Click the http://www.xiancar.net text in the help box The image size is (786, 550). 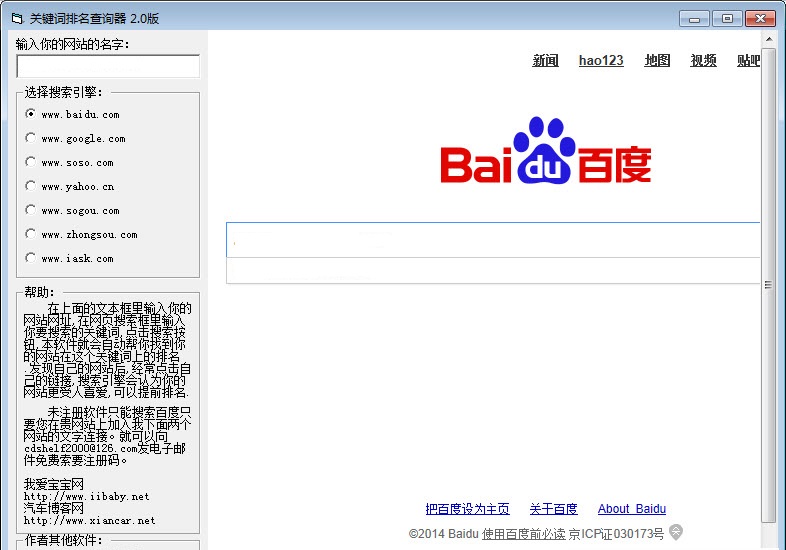click(90, 520)
